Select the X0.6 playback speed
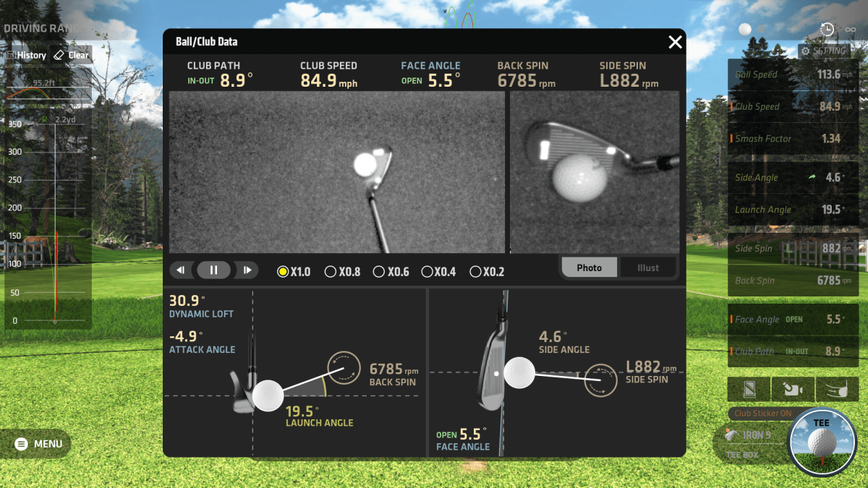This screenshot has height=488, width=868. [380, 271]
